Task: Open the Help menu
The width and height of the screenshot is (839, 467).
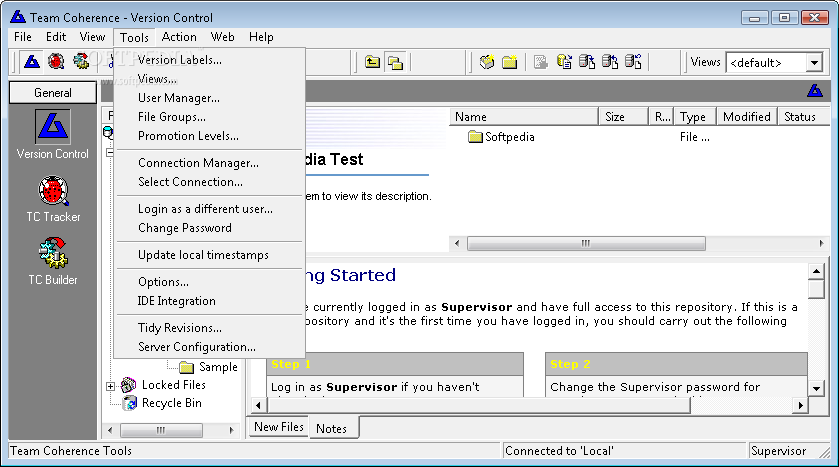Action: click(261, 37)
